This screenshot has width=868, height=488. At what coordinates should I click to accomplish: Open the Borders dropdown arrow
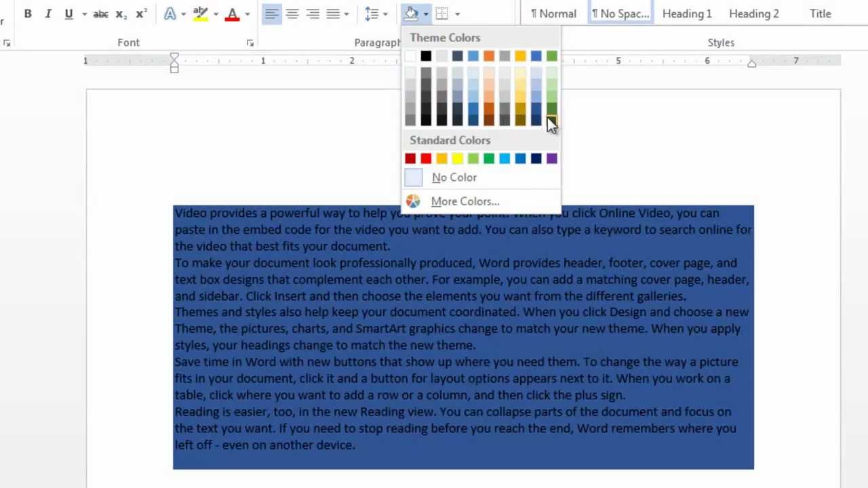click(457, 14)
